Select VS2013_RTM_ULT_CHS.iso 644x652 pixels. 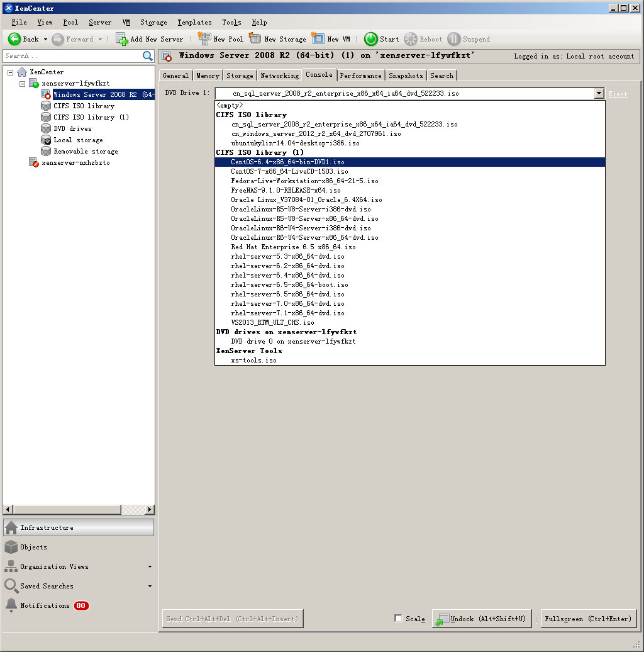coord(409,322)
